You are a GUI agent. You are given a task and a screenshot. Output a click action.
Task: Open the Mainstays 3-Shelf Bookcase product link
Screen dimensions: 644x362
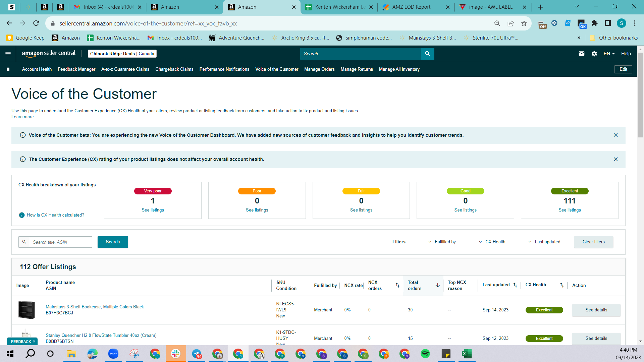[95, 307]
